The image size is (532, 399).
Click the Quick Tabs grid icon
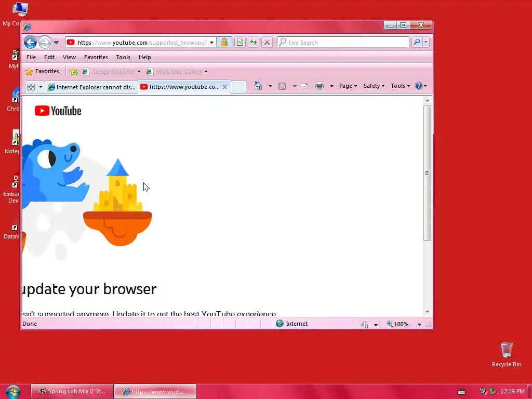coord(31,87)
